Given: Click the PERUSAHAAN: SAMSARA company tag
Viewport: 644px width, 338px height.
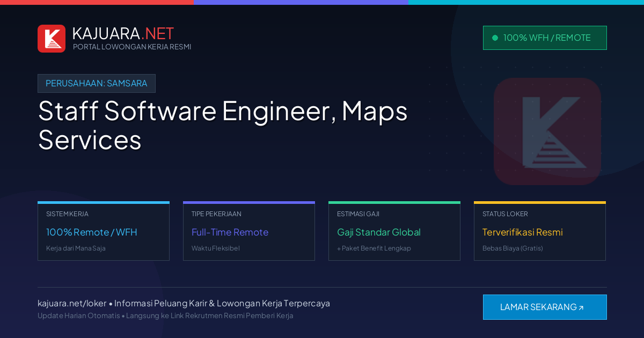Looking at the screenshot, I should pos(97,84).
